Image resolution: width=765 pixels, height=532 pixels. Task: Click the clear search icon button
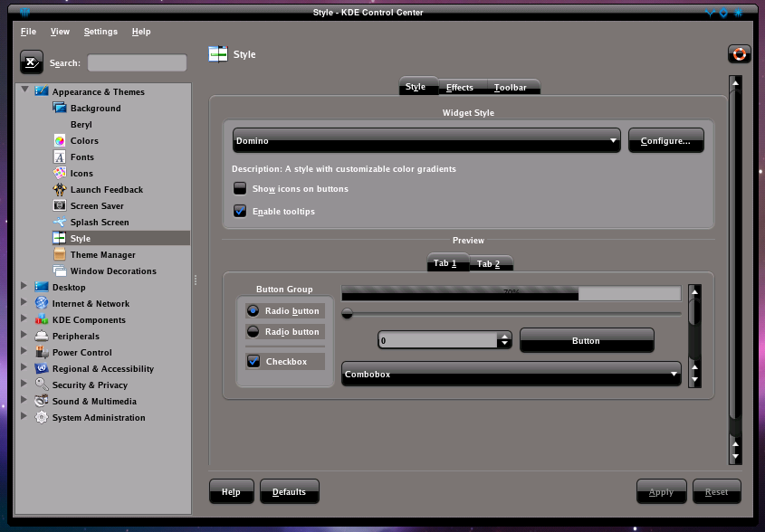point(32,62)
